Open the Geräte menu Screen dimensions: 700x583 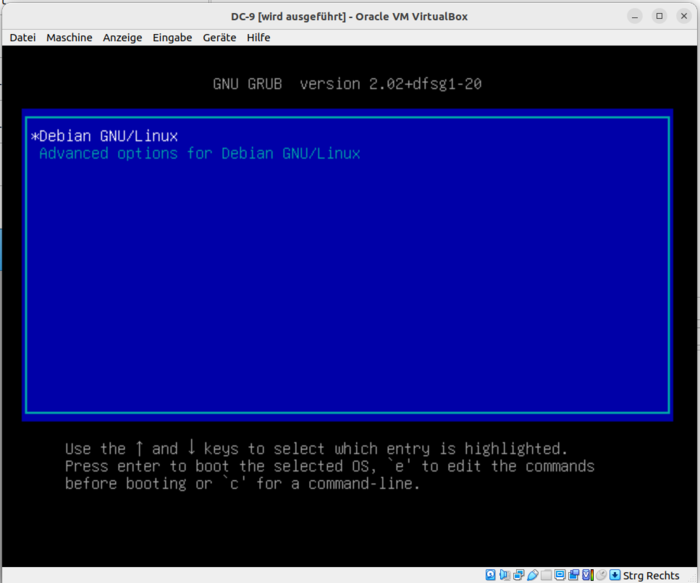(219, 38)
